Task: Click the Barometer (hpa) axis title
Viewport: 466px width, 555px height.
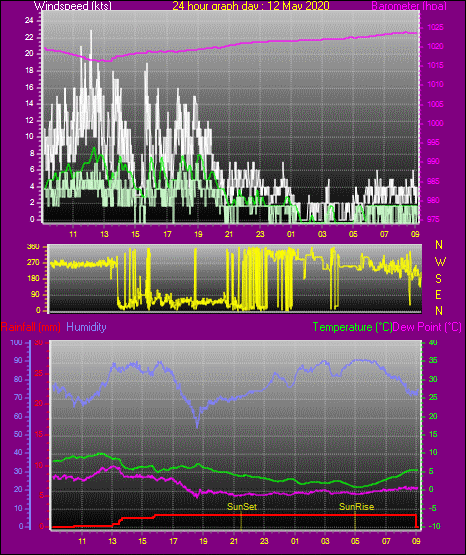Action: (409, 6)
